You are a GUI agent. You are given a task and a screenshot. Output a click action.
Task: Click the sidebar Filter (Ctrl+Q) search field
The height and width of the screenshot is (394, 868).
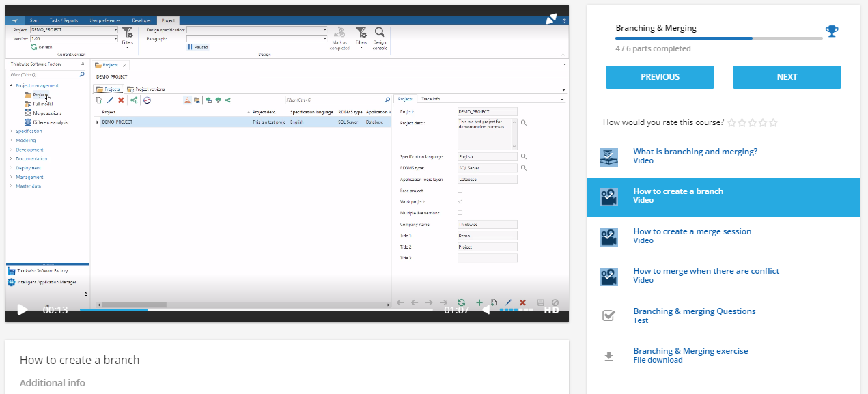click(x=47, y=74)
